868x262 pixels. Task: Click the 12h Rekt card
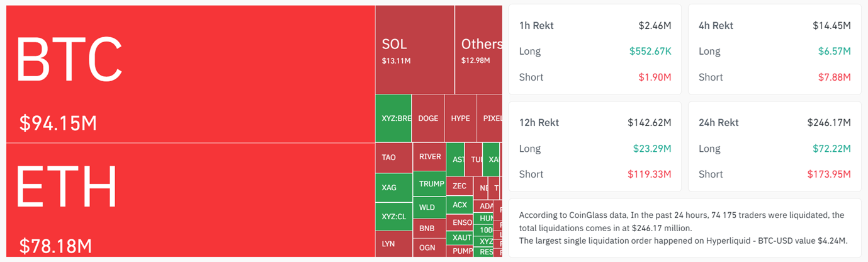click(595, 147)
